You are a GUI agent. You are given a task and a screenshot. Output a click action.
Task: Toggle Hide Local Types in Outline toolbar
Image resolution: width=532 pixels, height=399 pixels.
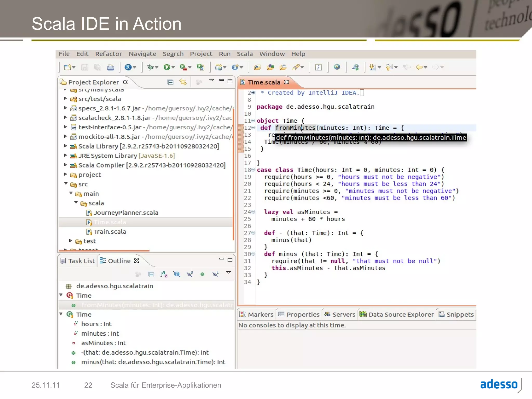(x=215, y=274)
